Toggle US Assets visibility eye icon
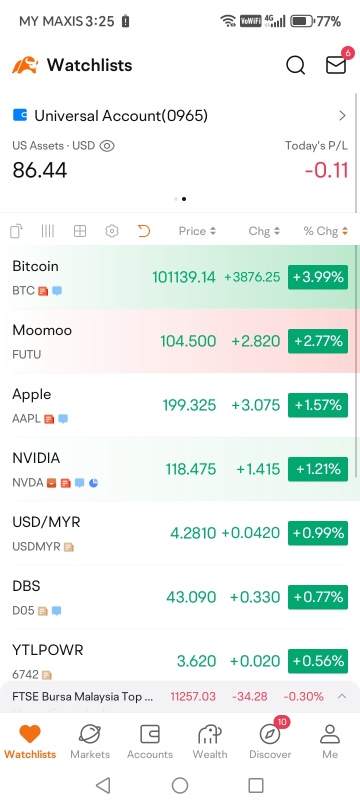360x805 pixels. pyautogui.click(x=107, y=146)
